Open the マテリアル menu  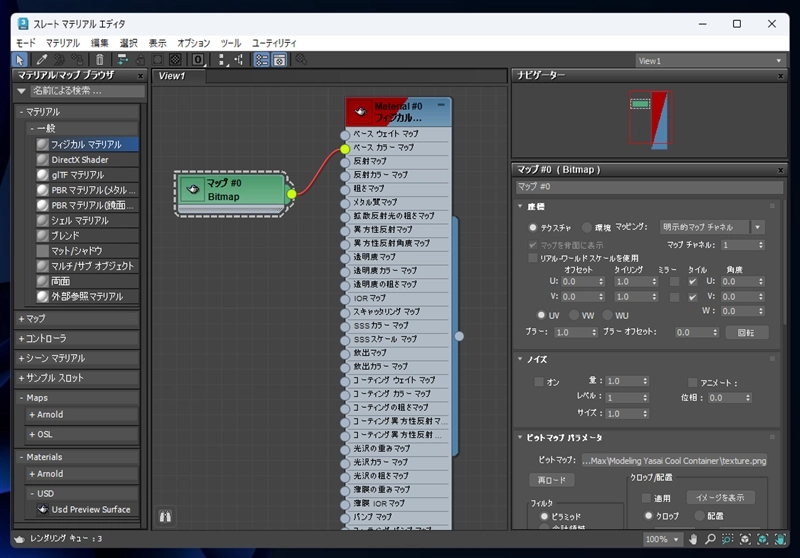(62, 43)
